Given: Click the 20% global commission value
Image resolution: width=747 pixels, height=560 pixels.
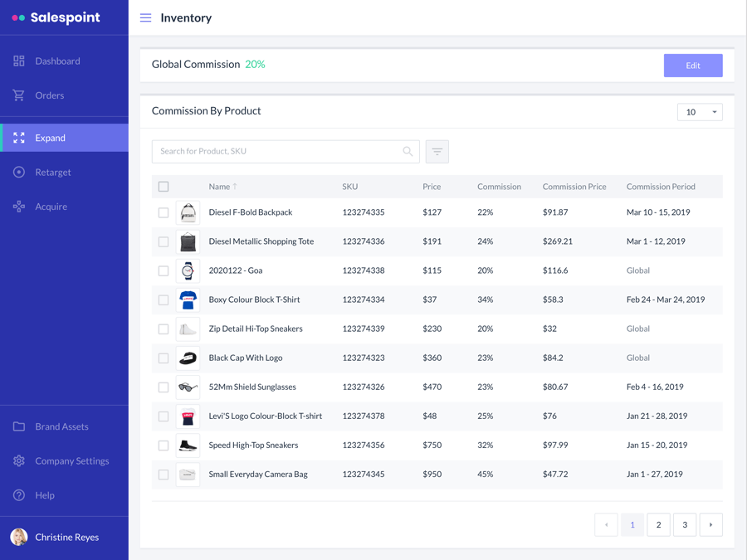Looking at the screenshot, I should [x=255, y=64].
